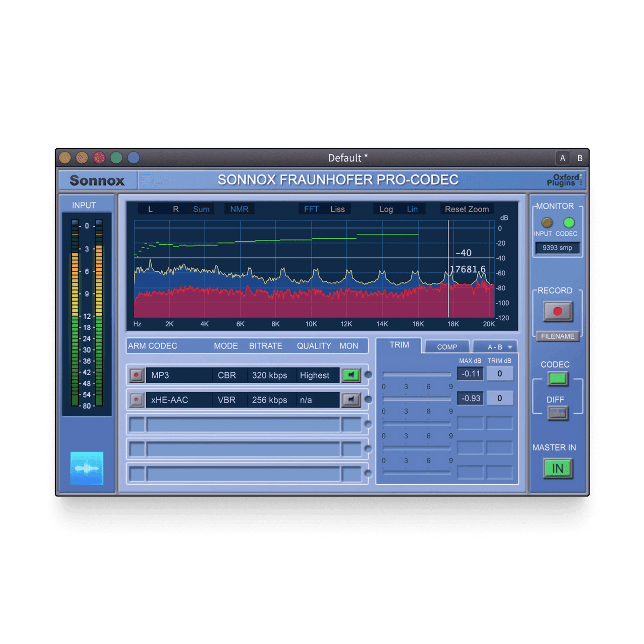Click Reset Zoom button
644x644 pixels.
467,209
